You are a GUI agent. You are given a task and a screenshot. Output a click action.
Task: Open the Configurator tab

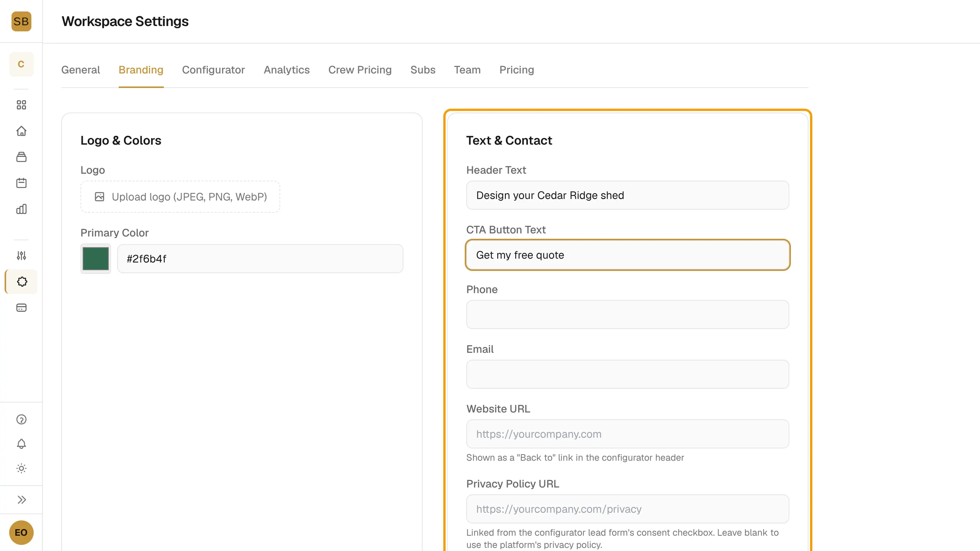coord(213,70)
